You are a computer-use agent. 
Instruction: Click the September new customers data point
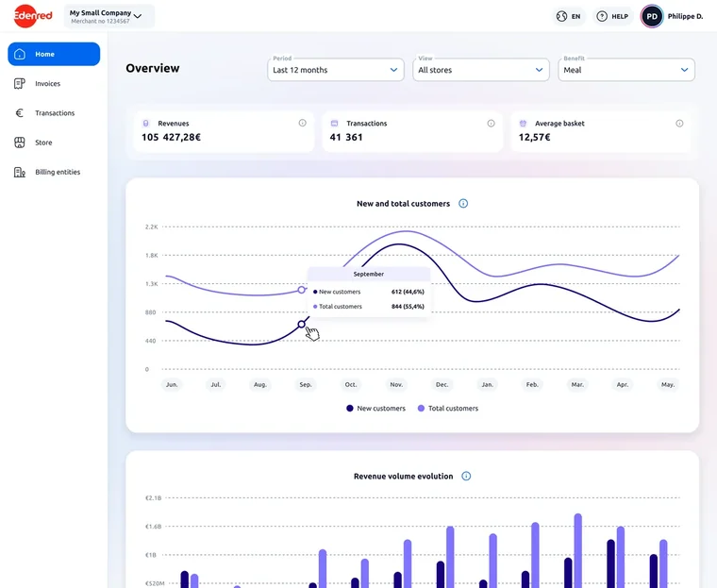(x=301, y=325)
